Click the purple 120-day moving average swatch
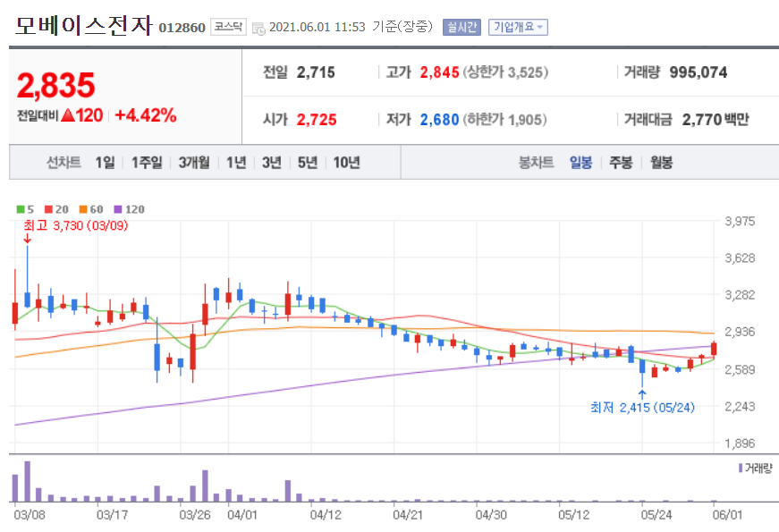Image resolution: width=779 pixels, height=532 pixels. coord(118,209)
